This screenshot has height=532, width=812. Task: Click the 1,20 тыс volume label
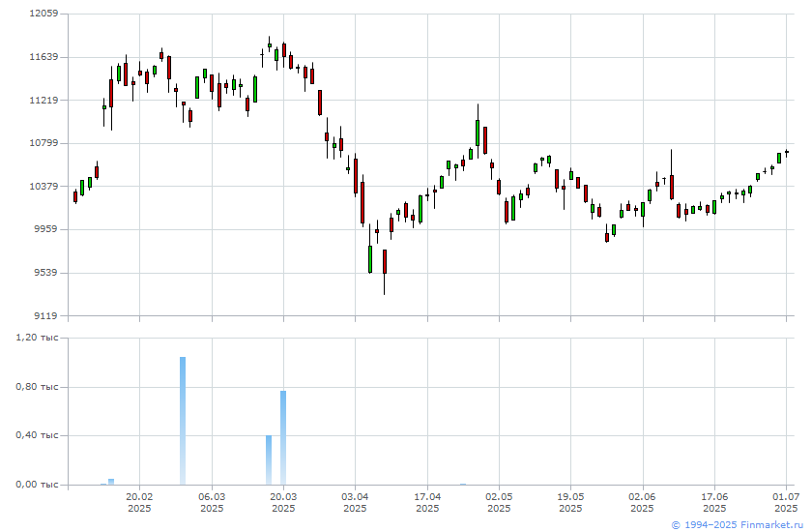pos(38,338)
